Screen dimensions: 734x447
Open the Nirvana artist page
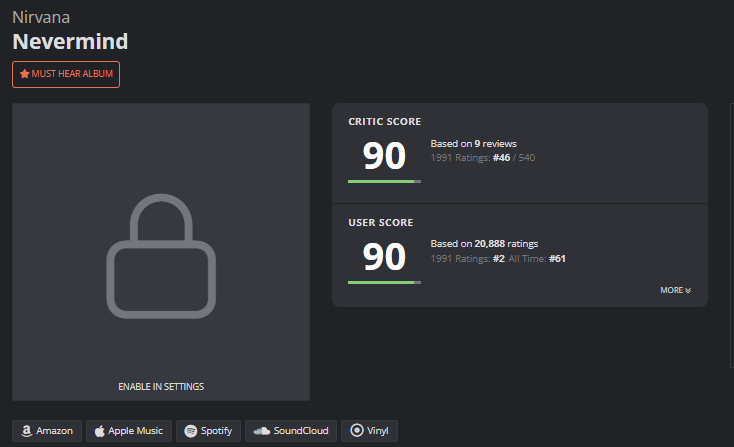click(41, 17)
